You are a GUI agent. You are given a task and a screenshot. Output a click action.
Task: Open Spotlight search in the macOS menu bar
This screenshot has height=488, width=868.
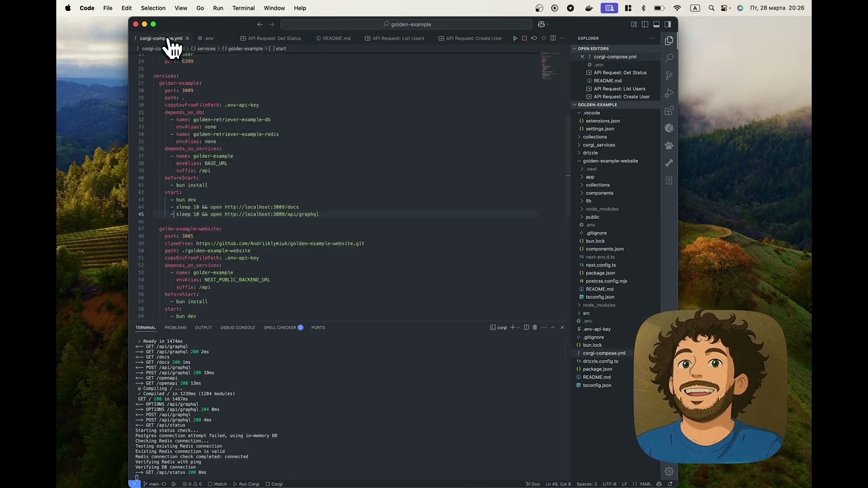click(711, 8)
